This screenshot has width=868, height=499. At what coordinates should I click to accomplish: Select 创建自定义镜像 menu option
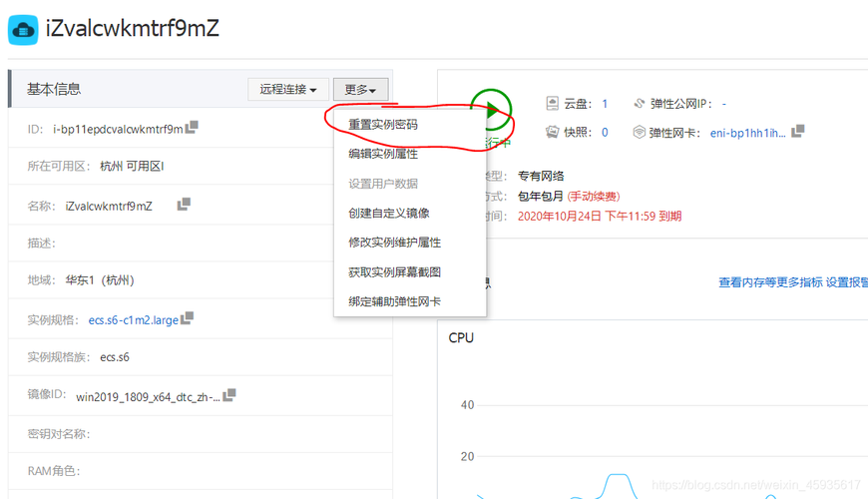coord(389,214)
